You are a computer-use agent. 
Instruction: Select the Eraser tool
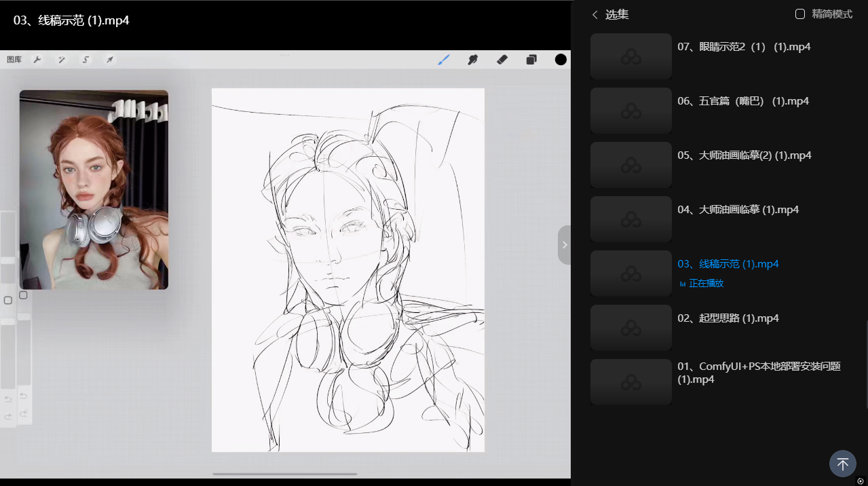click(502, 60)
